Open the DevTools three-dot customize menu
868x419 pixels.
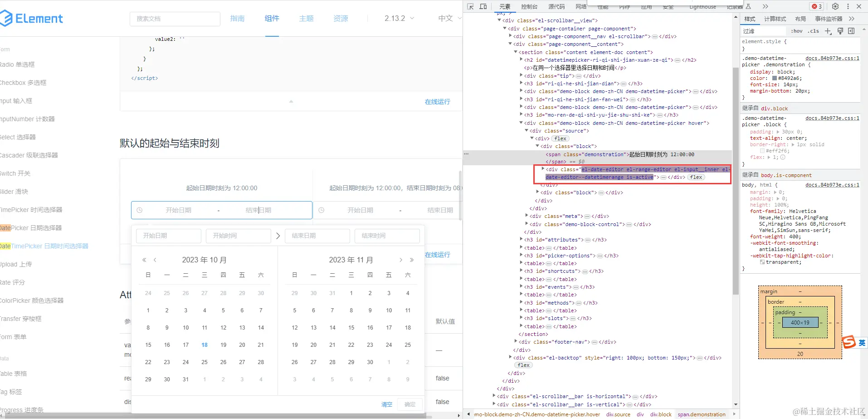(848, 6)
